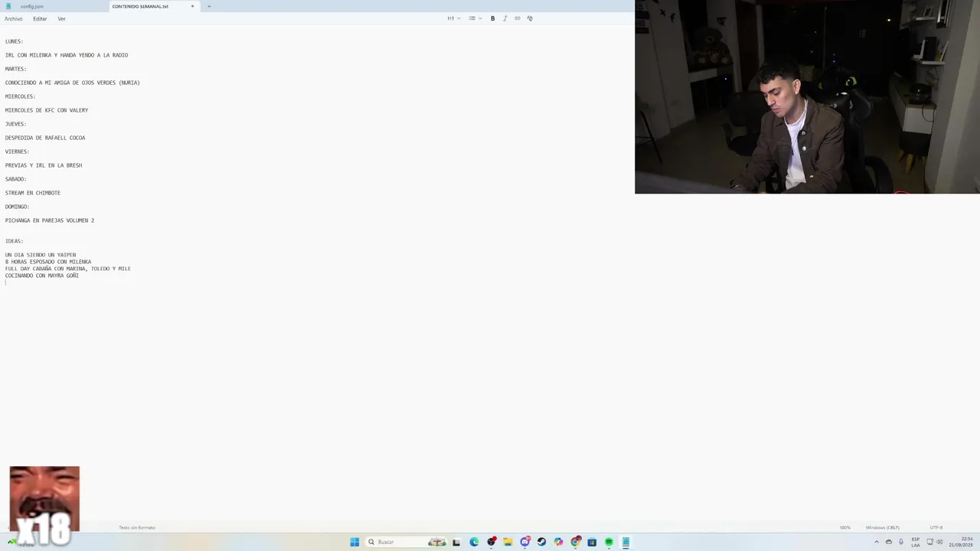Click the microphone tray icon

tap(901, 542)
